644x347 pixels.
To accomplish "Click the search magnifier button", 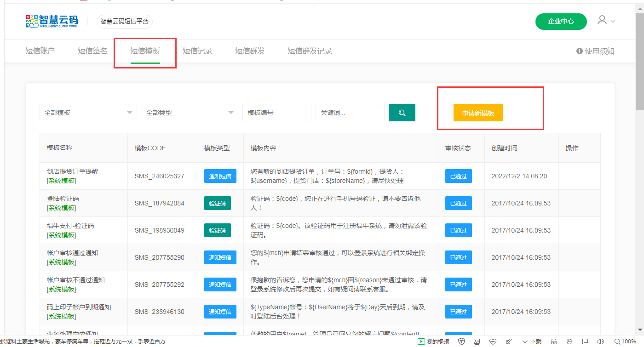I will pyautogui.click(x=402, y=113).
